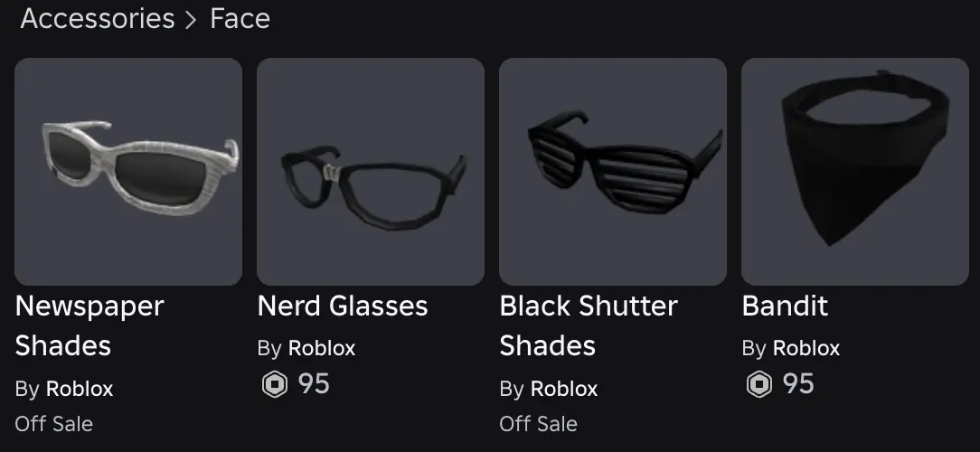Image resolution: width=980 pixels, height=452 pixels.
Task: Click the Nerd Glasses item title
Action: point(343,306)
